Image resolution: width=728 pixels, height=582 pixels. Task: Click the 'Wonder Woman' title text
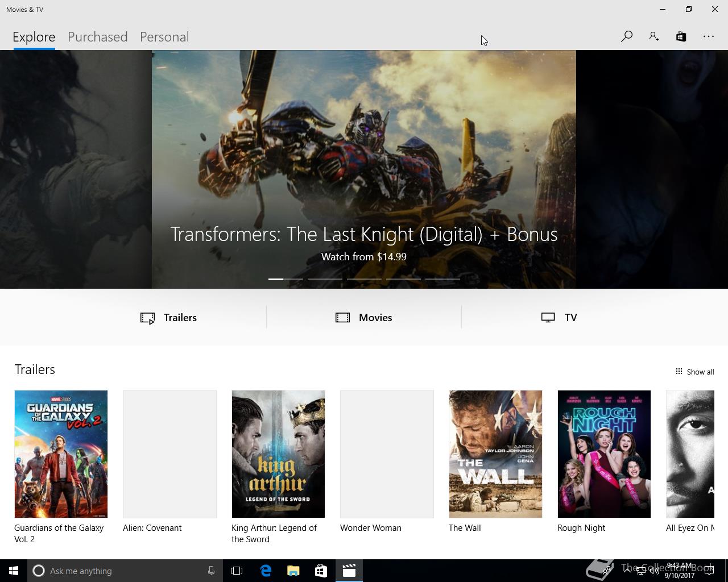point(371,528)
